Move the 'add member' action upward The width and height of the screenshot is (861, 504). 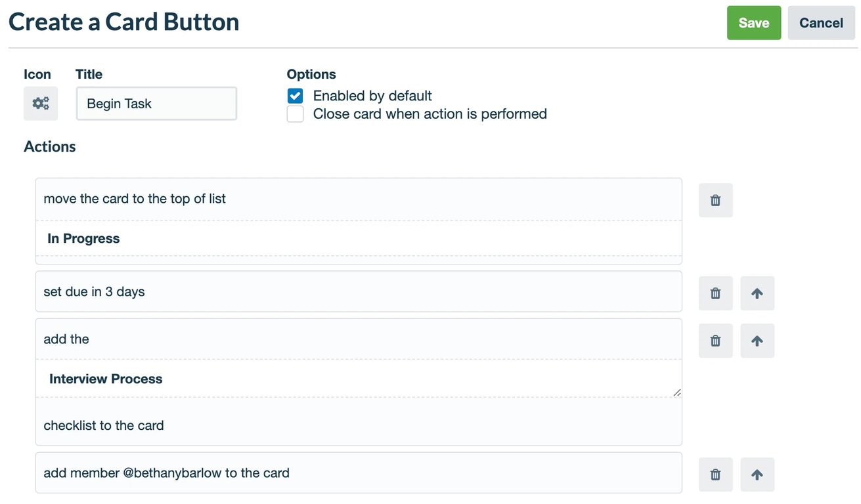757,474
